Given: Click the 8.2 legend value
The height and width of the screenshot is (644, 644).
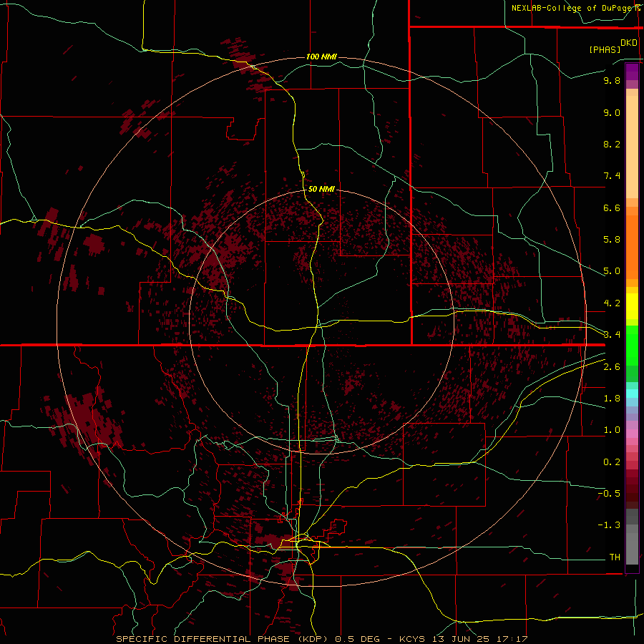Looking at the screenshot, I should 612,144.
